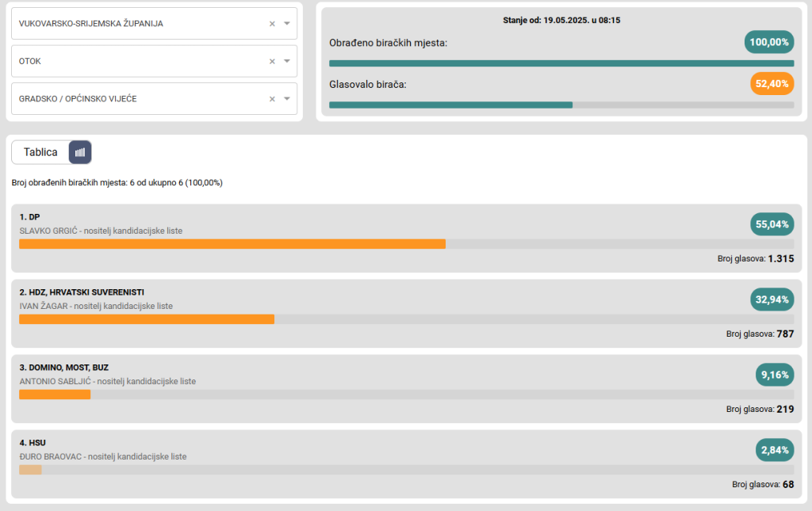Click the Glasovalo birača progress bar
The height and width of the screenshot is (511, 812).
561,105
